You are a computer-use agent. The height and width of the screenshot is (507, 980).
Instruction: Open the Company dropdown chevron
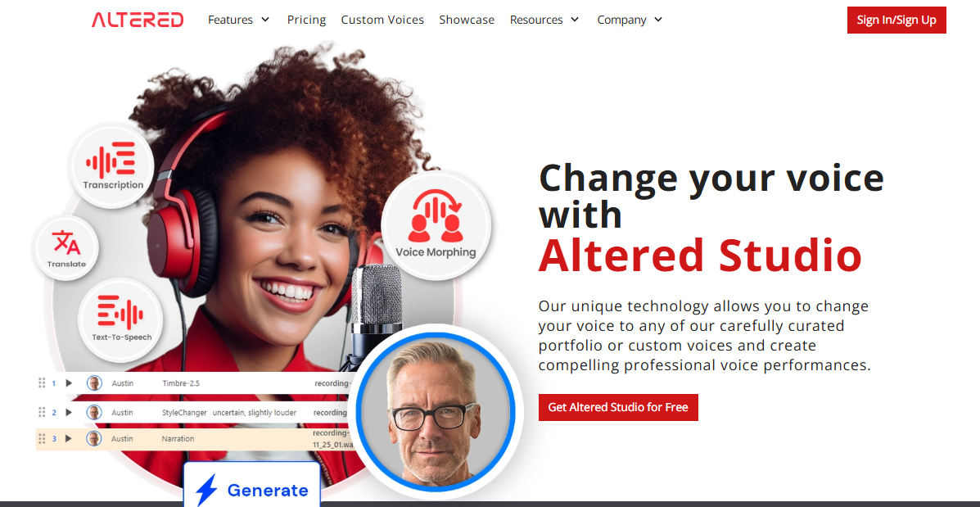point(658,20)
